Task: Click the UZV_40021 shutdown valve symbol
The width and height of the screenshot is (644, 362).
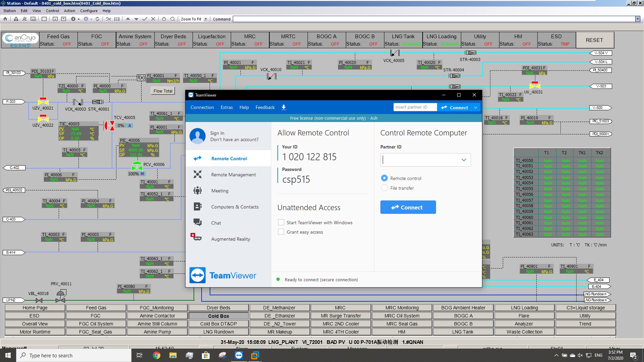Action: point(43,101)
